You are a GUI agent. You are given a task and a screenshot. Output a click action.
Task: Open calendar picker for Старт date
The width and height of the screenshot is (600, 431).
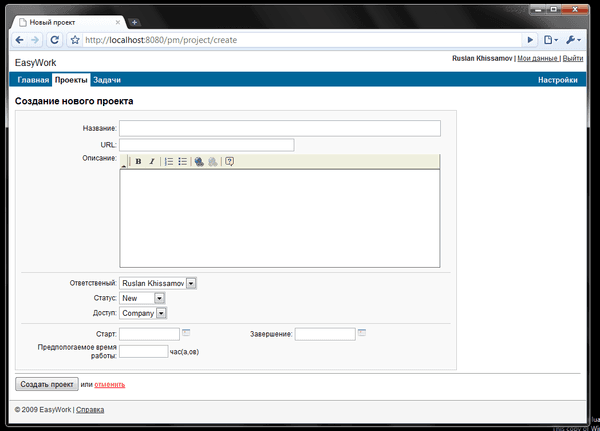click(x=186, y=333)
